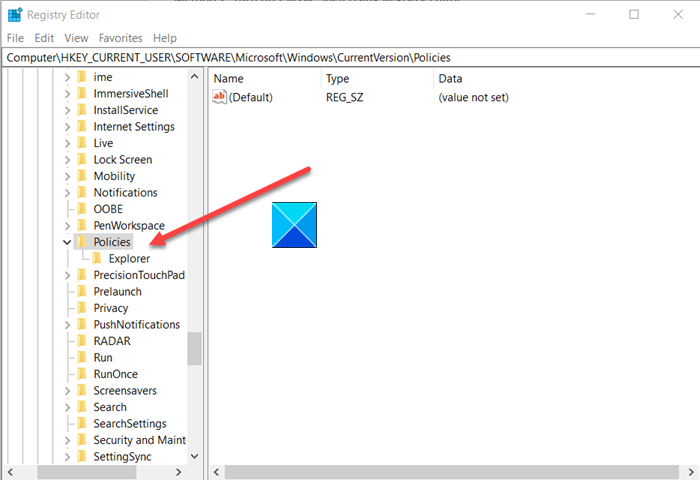Click the Search folder icon
This screenshot has width=700, height=480.
(82, 407)
